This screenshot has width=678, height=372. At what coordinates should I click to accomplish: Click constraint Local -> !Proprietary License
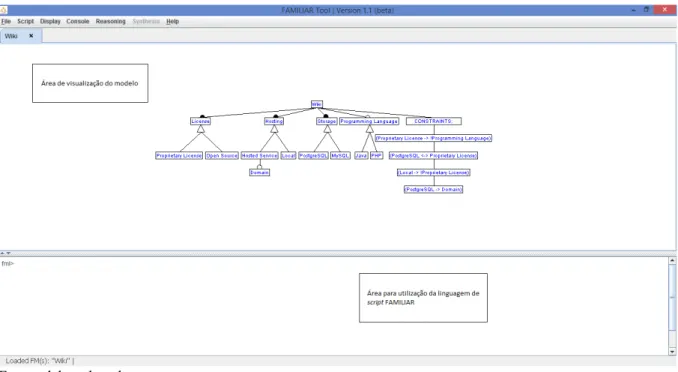[x=434, y=172]
